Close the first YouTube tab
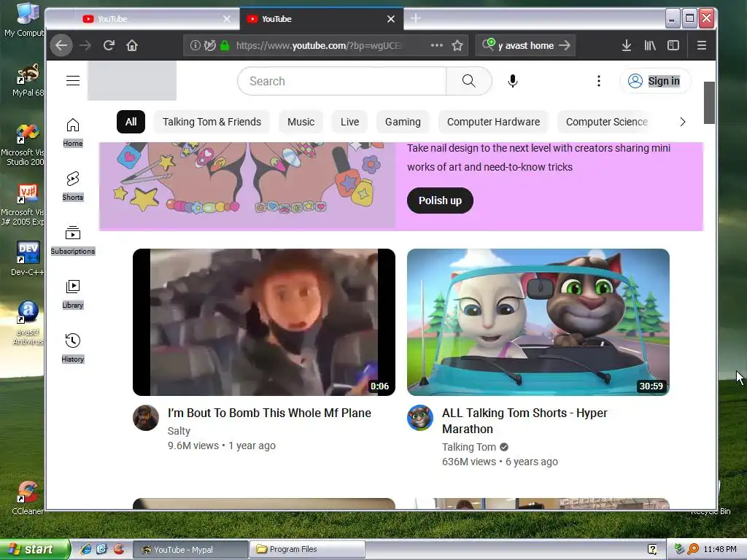 click(x=227, y=19)
